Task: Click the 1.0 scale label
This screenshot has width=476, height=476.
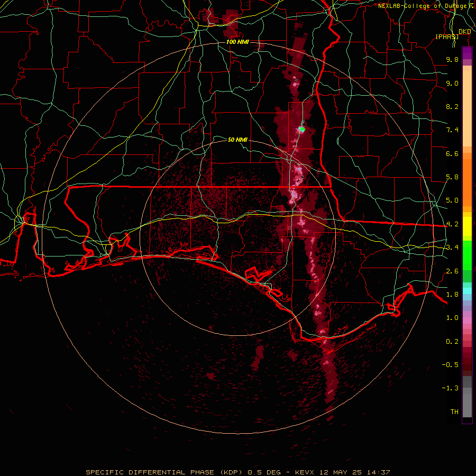Action: [452, 318]
